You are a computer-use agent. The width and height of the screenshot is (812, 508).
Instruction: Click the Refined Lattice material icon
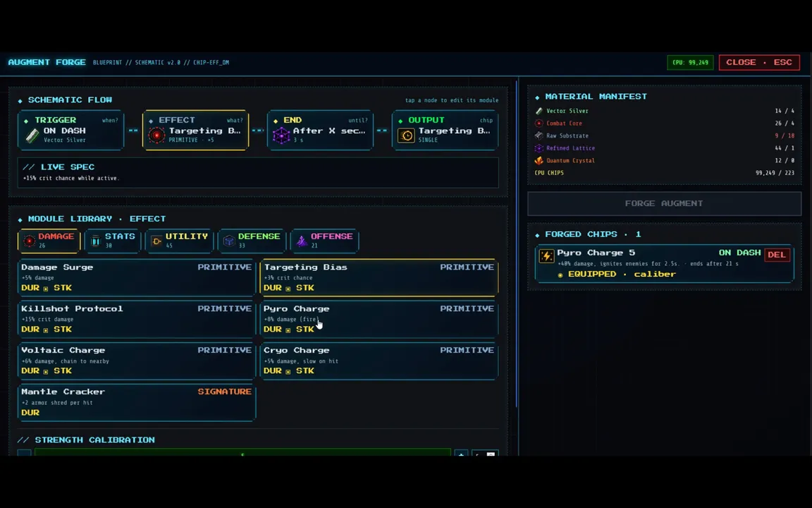[539, 148]
